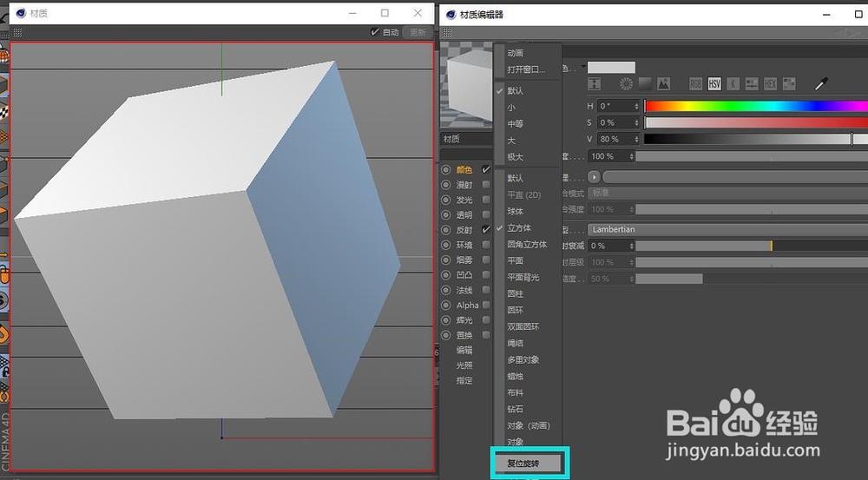
Task: Select 球体 preview shape
Action: (x=515, y=212)
